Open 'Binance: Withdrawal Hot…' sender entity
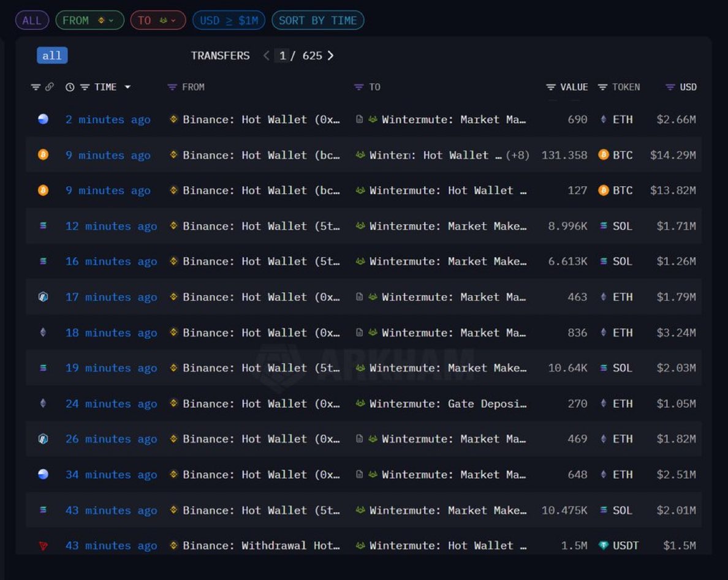This screenshot has width=728, height=580. pyautogui.click(x=262, y=546)
